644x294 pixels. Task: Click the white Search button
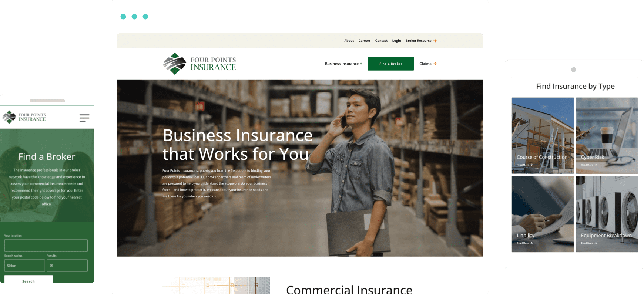[28, 279]
